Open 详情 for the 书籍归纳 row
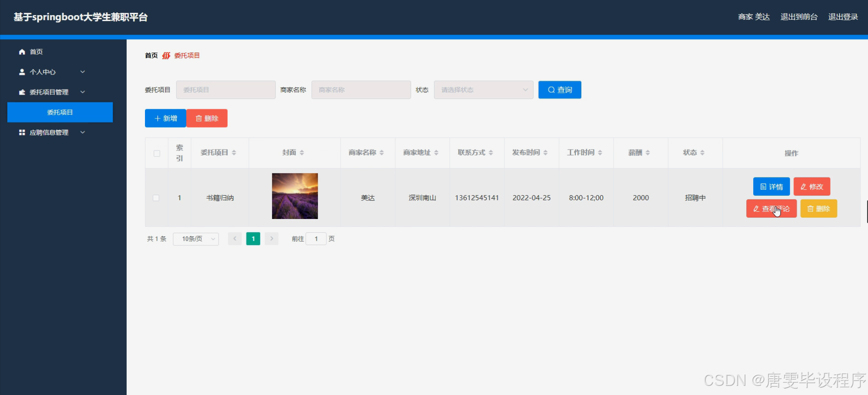The image size is (868, 395). (x=772, y=187)
